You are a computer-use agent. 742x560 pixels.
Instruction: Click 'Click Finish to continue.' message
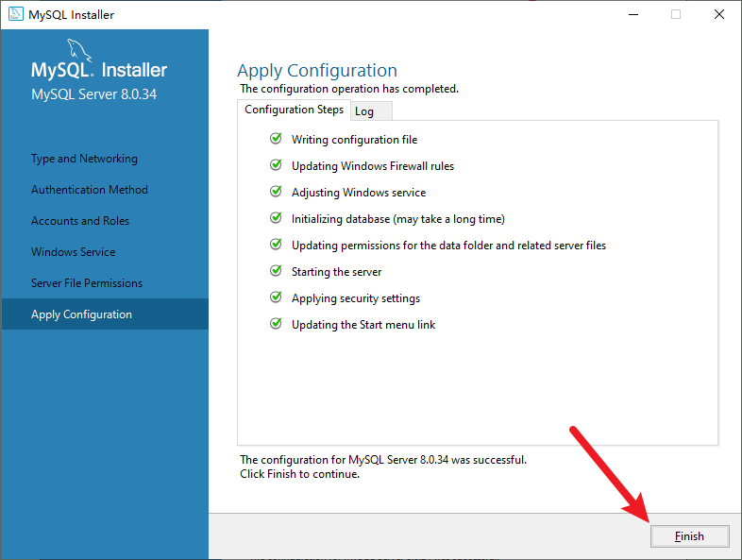pos(299,474)
